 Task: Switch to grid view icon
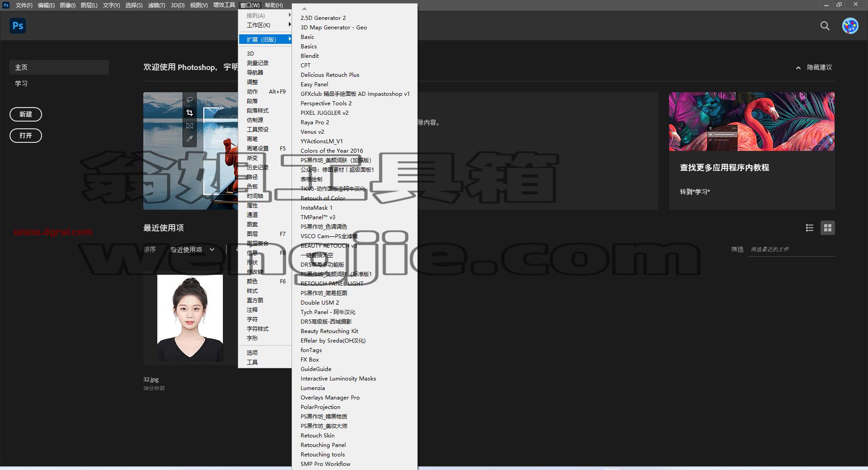[828, 228]
